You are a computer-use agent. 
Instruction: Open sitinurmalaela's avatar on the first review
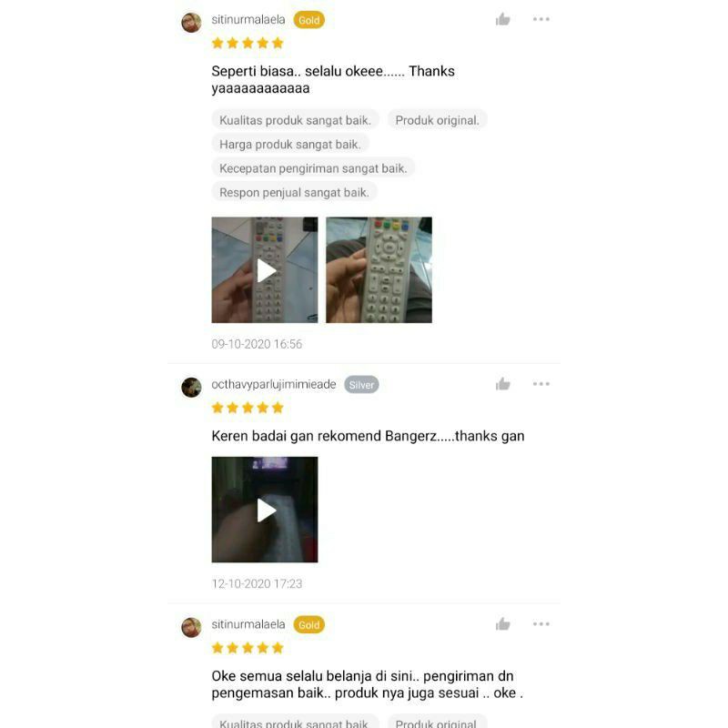[x=191, y=22]
